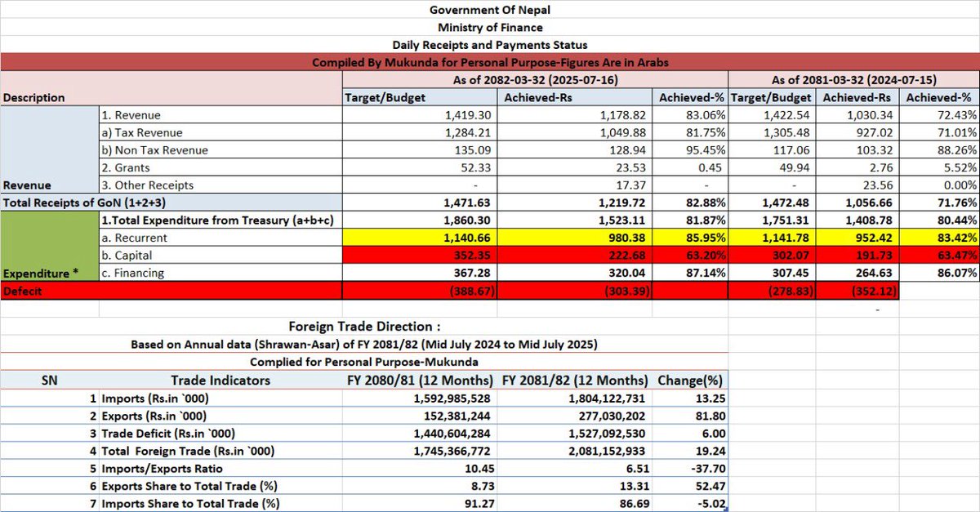Select the 'b) Non Tax Revenue' label
The height and width of the screenshot is (512, 980).
(x=155, y=150)
